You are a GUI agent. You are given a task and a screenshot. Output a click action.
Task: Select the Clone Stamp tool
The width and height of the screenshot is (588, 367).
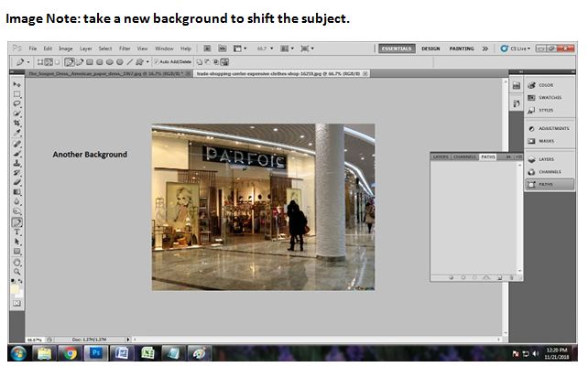pos(16,163)
